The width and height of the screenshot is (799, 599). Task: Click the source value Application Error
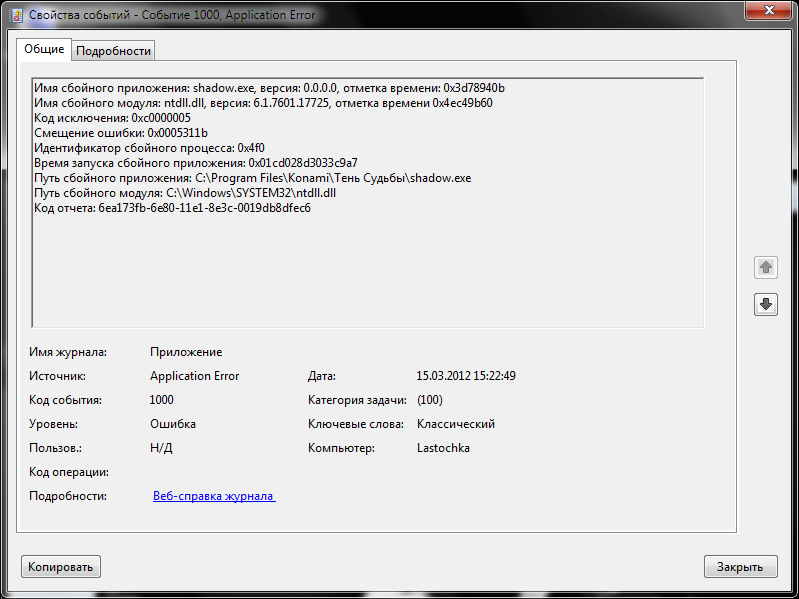pos(195,376)
